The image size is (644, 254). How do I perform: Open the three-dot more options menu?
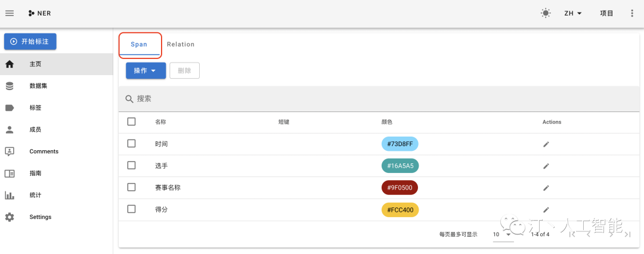(x=632, y=13)
